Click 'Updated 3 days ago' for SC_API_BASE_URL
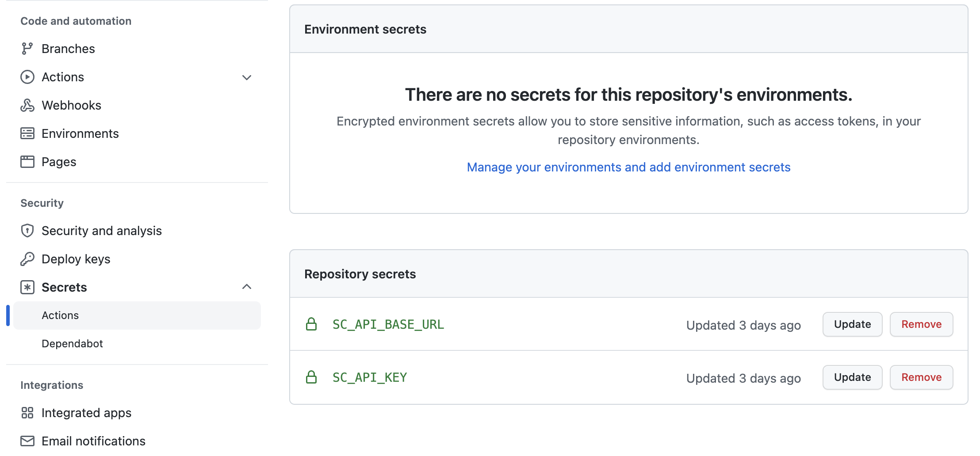980x456 pixels. pyautogui.click(x=743, y=325)
